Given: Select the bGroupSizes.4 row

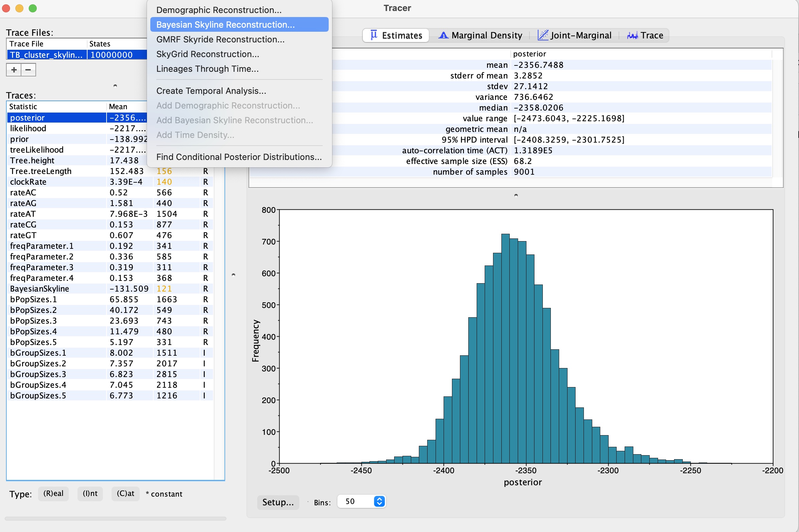Looking at the screenshot, I should [x=110, y=385].
